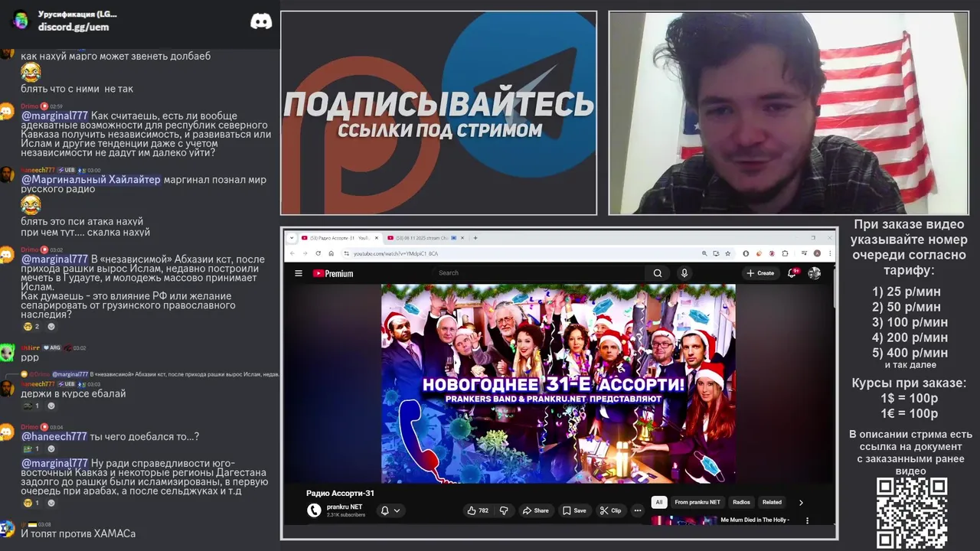
Task: Click the Новогоднее 31-е Ассорти video player
Action: pos(558,383)
